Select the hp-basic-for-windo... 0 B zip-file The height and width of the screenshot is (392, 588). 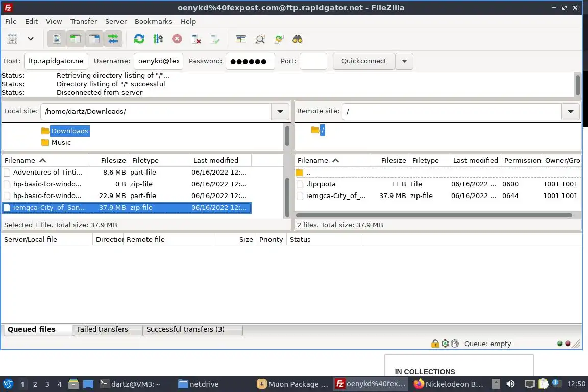point(126,184)
